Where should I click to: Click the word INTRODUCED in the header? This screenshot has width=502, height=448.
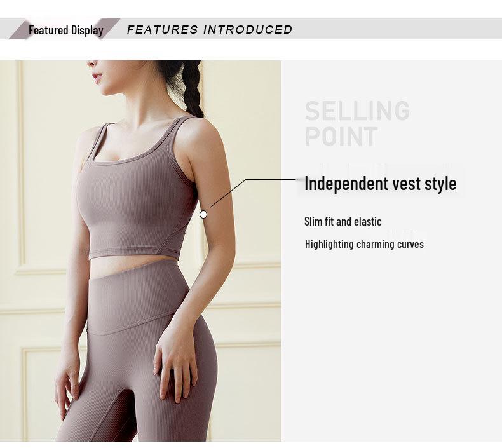click(248, 29)
